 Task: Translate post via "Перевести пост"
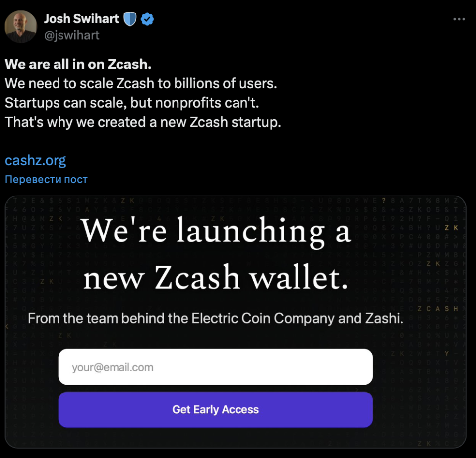[x=46, y=179]
